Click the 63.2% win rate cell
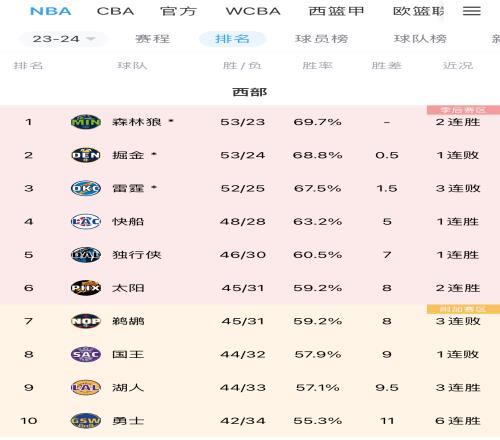Image resolution: width=500 pixels, height=440 pixels. [x=317, y=222]
